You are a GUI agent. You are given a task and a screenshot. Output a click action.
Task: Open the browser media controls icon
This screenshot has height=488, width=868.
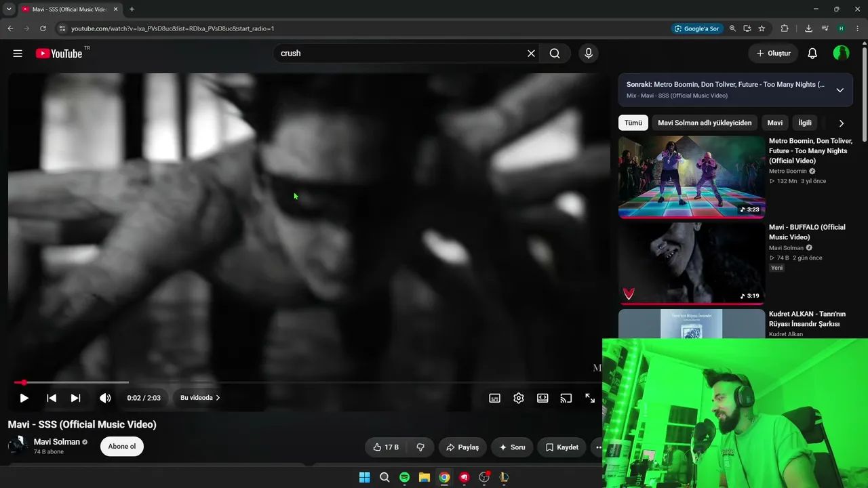tap(825, 28)
